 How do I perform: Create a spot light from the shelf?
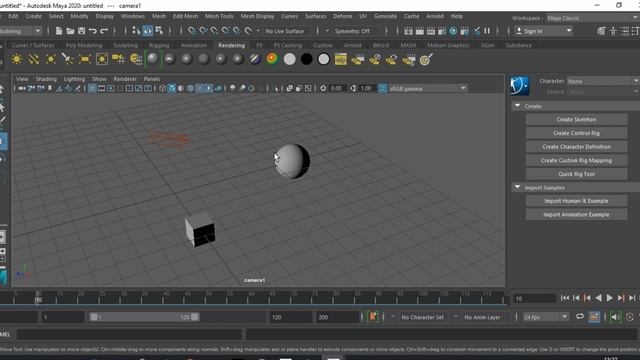[x=67, y=60]
